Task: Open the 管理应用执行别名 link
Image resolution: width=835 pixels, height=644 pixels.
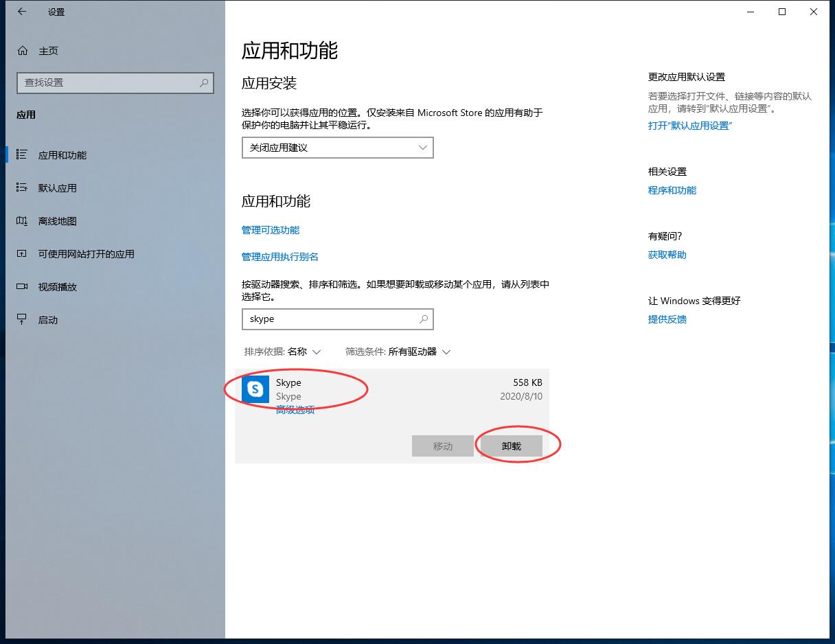Action: 280,257
